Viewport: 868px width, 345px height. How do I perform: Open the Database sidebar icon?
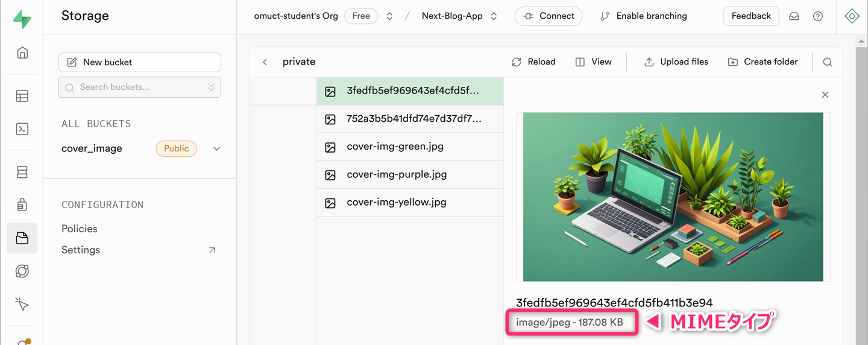point(22,172)
